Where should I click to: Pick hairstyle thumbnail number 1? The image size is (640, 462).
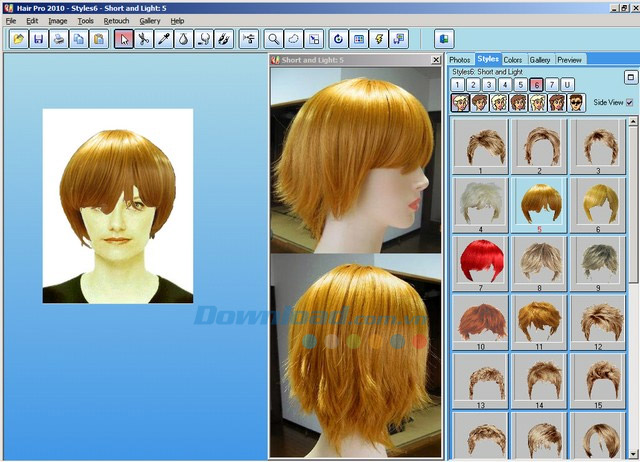480,146
